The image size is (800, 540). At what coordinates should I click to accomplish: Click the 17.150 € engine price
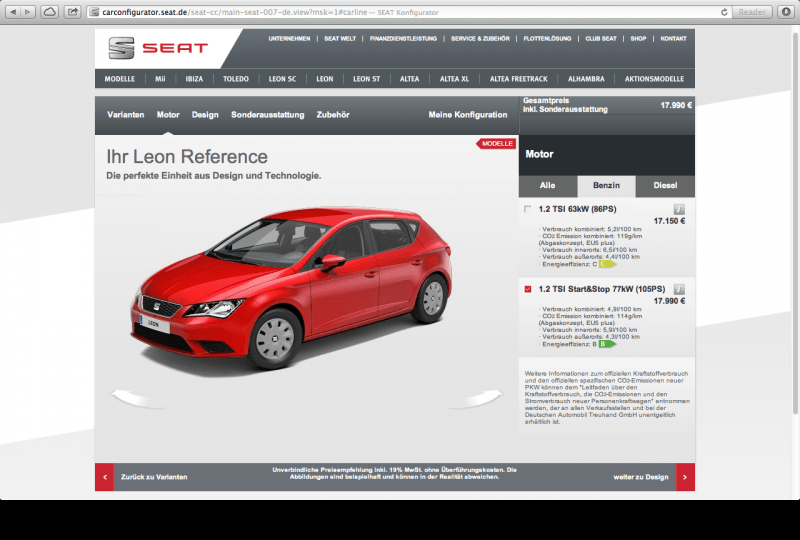[669, 221]
